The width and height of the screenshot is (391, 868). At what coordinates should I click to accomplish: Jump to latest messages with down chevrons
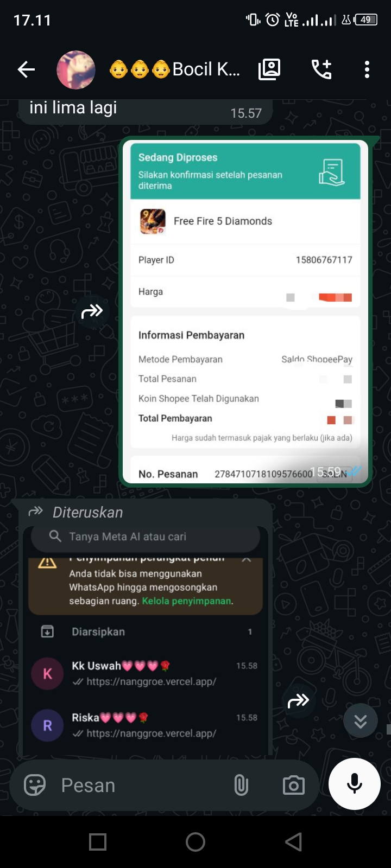click(x=361, y=721)
